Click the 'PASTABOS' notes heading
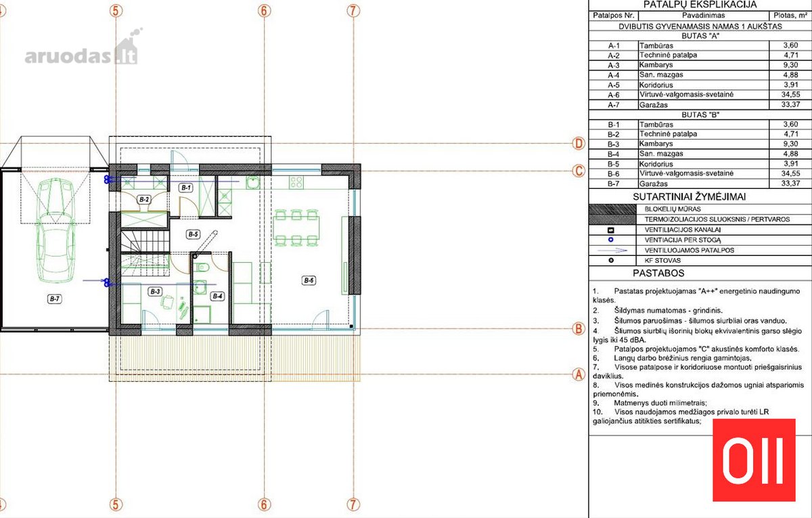 pyautogui.click(x=658, y=274)
